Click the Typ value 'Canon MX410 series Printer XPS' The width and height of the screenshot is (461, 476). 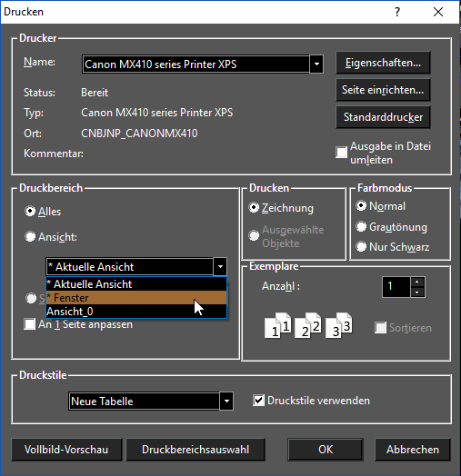click(156, 113)
